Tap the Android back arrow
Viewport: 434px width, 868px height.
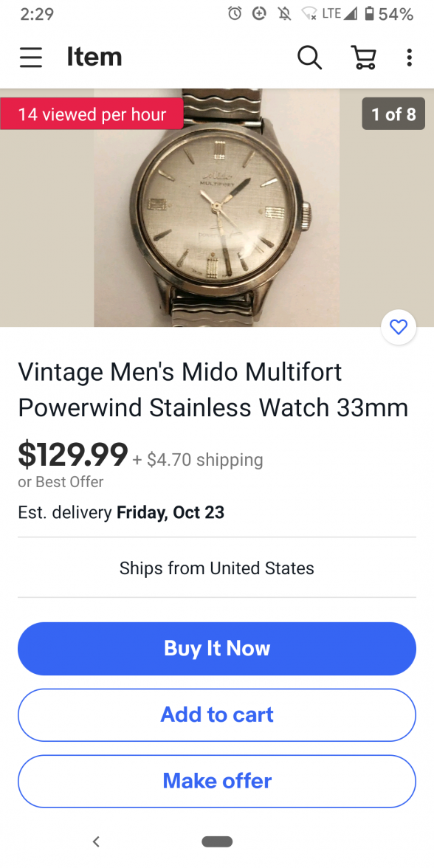(x=96, y=841)
